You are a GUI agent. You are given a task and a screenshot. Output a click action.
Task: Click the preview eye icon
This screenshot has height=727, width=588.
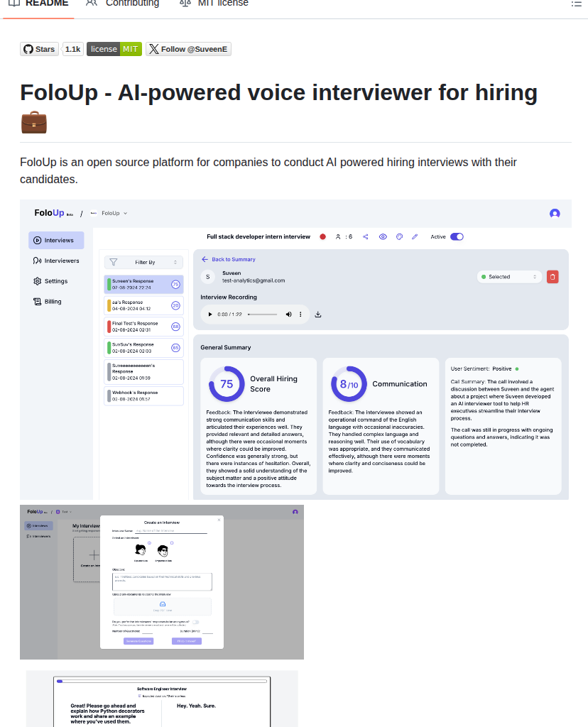[x=383, y=237]
